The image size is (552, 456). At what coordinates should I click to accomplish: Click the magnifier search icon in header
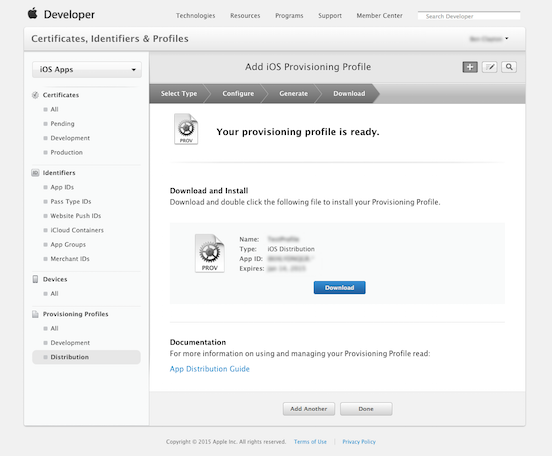point(509,67)
